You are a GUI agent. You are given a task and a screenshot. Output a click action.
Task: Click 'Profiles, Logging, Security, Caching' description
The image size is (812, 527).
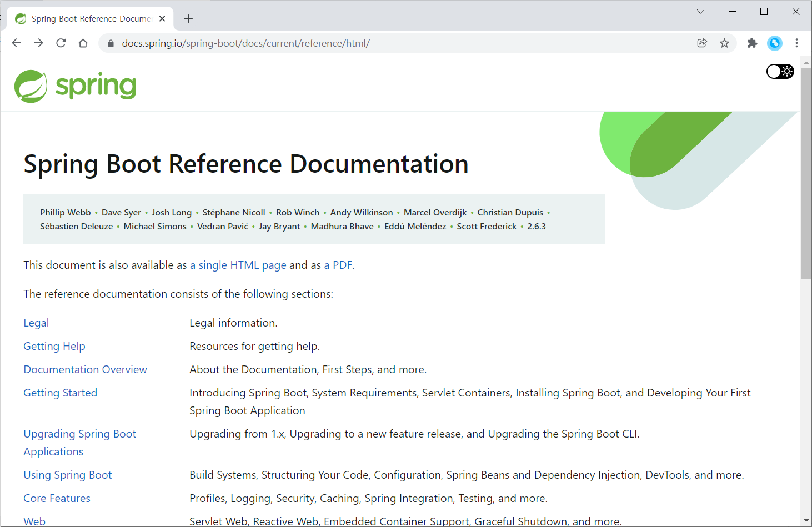pyautogui.click(x=368, y=499)
